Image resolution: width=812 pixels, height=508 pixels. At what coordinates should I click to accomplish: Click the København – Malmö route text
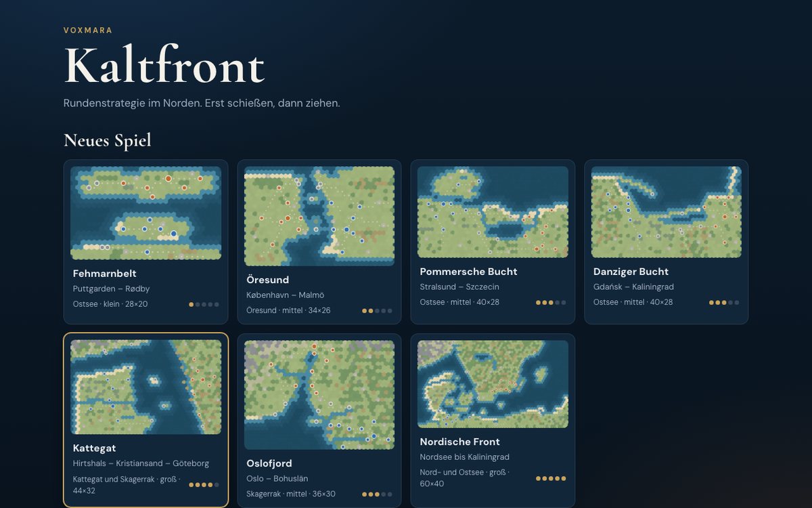(x=286, y=295)
